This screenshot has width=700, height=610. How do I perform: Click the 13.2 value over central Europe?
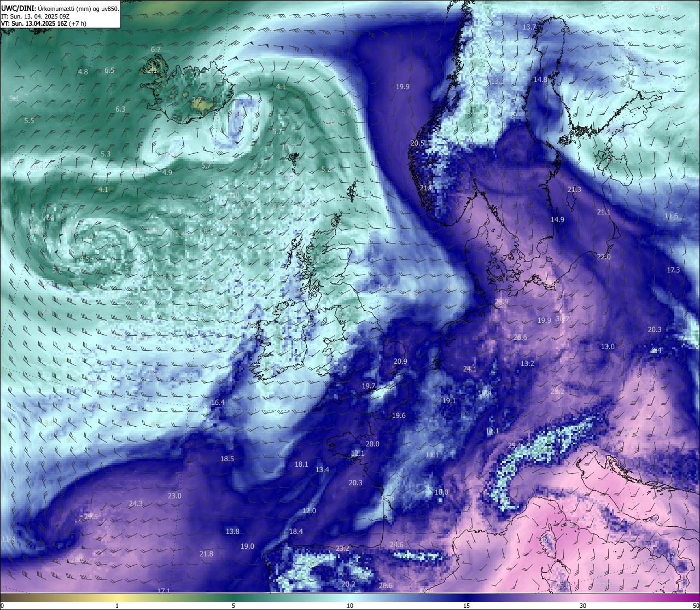coord(527,363)
